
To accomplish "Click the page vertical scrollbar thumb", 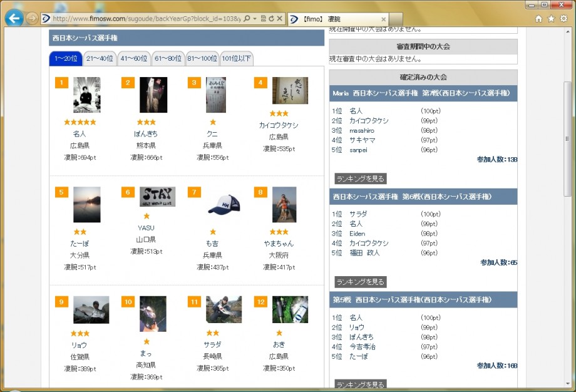I will pyautogui.click(x=568, y=139).
